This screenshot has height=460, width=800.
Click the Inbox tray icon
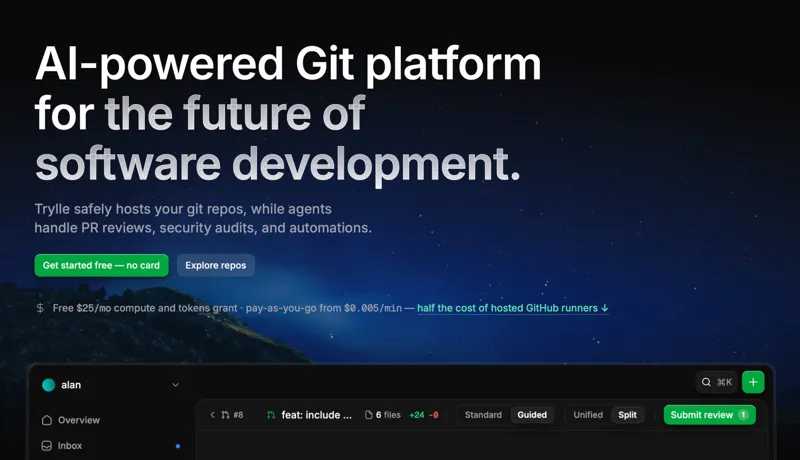pos(47,446)
